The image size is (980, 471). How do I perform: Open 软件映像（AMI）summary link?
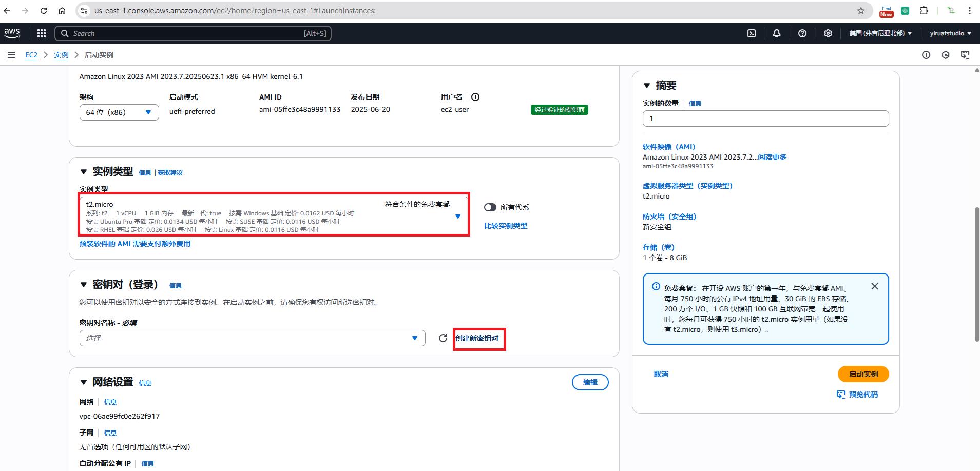click(669, 147)
